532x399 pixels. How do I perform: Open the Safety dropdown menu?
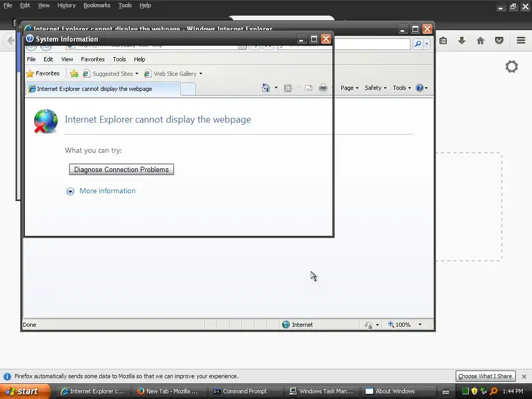tap(375, 88)
